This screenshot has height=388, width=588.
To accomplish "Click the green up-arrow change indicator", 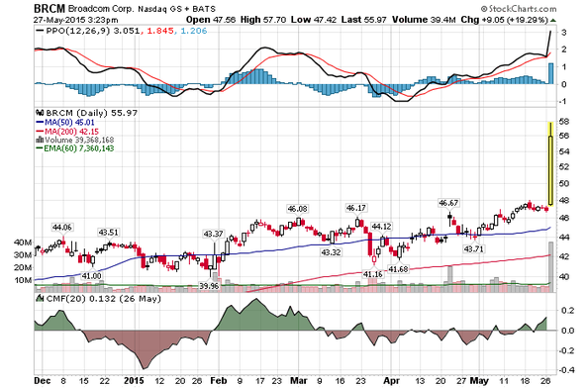I will tap(553, 20).
